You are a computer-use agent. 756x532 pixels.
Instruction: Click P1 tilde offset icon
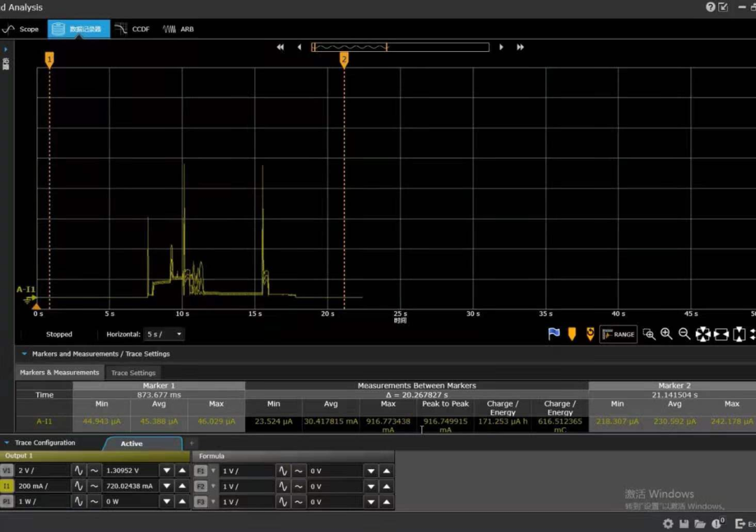(94, 501)
